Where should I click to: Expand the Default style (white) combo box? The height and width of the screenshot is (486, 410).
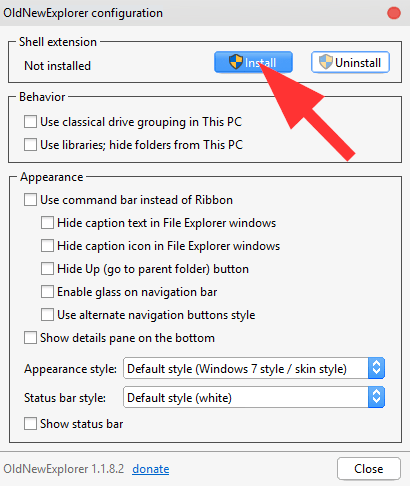[x=254, y=397]
